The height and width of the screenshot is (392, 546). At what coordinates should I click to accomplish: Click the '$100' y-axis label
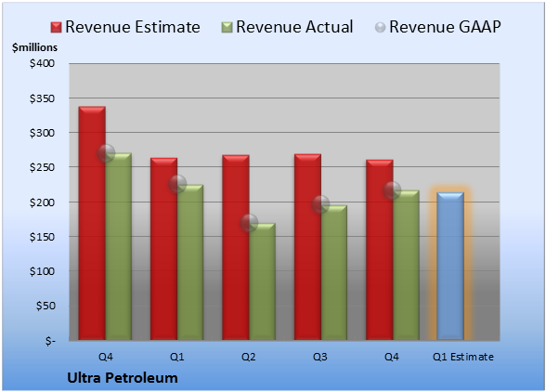click(x=42, y=271)
